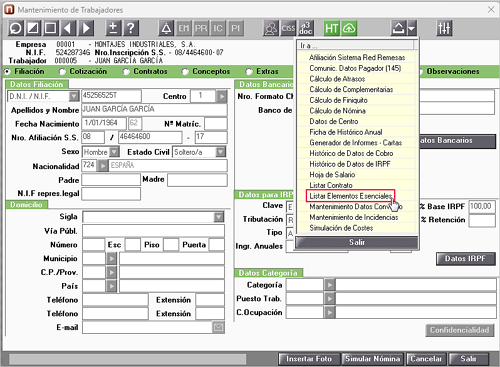Viewport: 500px width, 367px height.
Task: Click the Vía Públ. input field
Action: click(153, 231)
